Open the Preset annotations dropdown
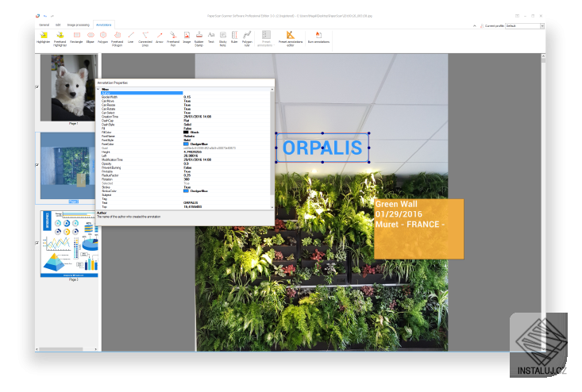 tap(266, 38)
